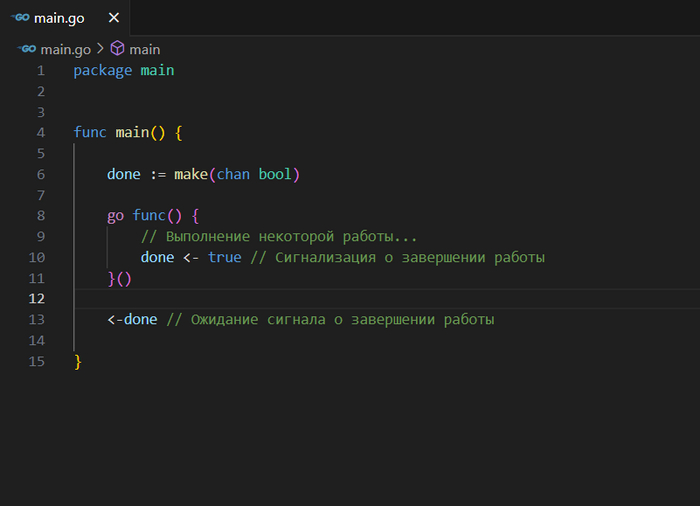
Task: Open the main.go breadcrumb file entry
Action: [x=66, y=49]
